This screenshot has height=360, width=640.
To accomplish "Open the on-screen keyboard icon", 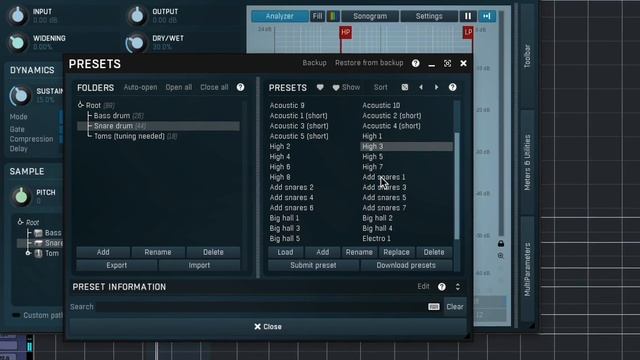I will click(433, 307).
